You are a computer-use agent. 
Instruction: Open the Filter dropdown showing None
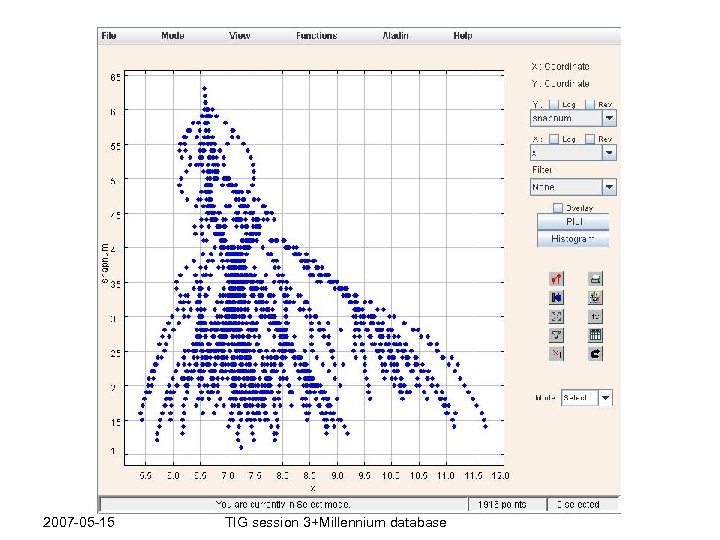(573, 187)
